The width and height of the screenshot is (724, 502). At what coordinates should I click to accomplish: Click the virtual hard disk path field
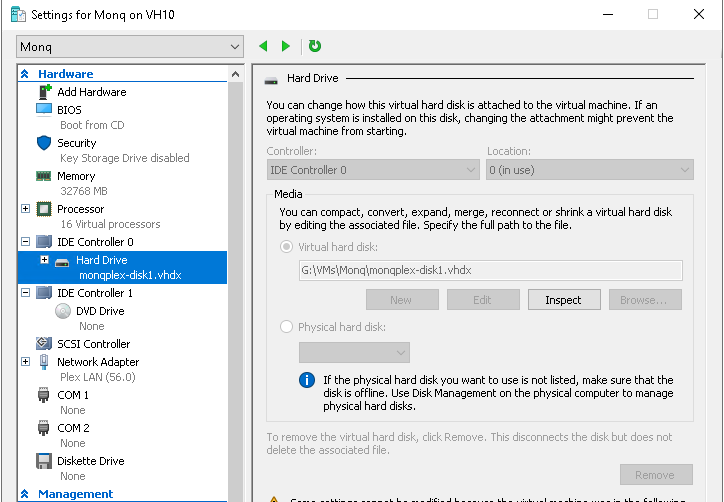490,270
